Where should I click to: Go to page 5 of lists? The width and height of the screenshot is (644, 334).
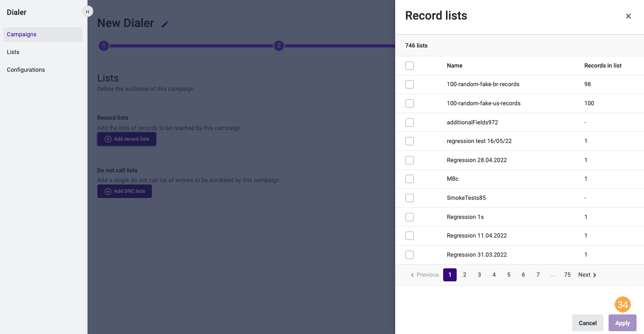pyautogui.click(x=509, y=275)
